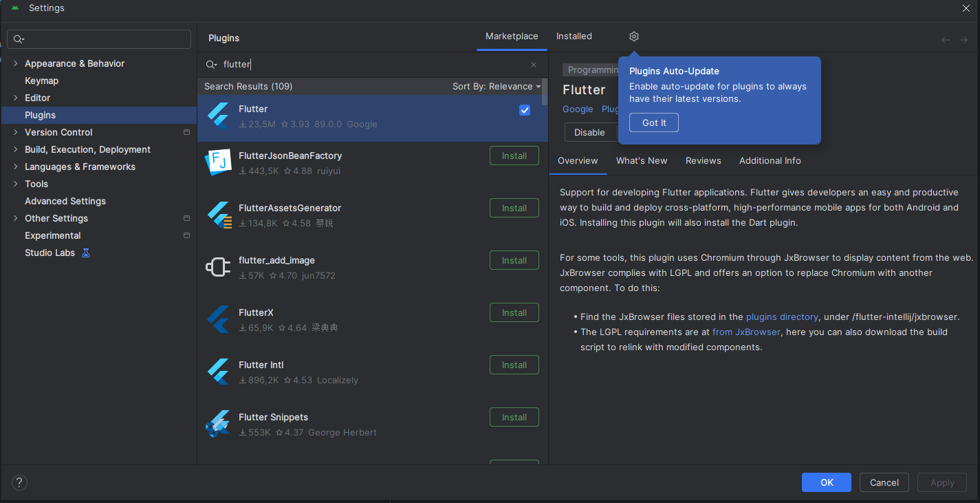Click the back navigation arrow
Image resolution: width=980 pixels, height=503 pixels.
[945, 39]
